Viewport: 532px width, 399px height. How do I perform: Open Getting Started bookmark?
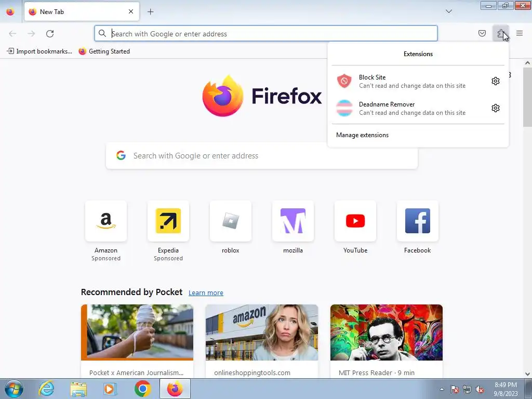coord(104,51)
